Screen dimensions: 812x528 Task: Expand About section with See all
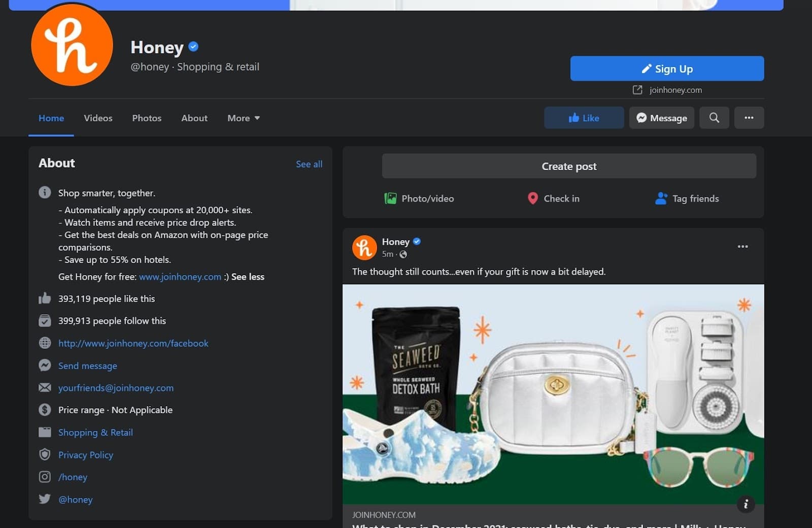[309, 164]
